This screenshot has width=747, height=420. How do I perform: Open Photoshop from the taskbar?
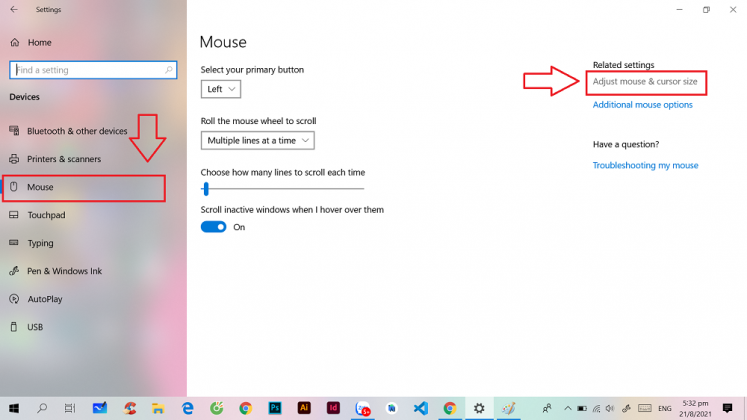(x=275, y=408)
